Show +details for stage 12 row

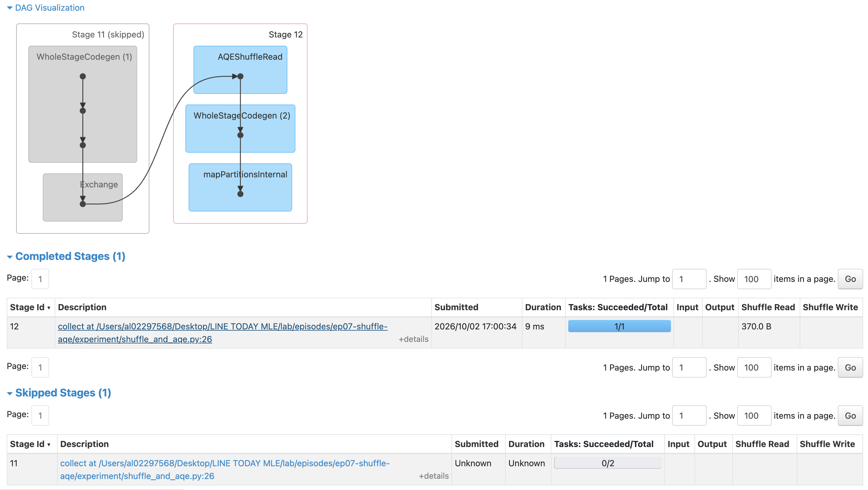[x=414, y=339]
